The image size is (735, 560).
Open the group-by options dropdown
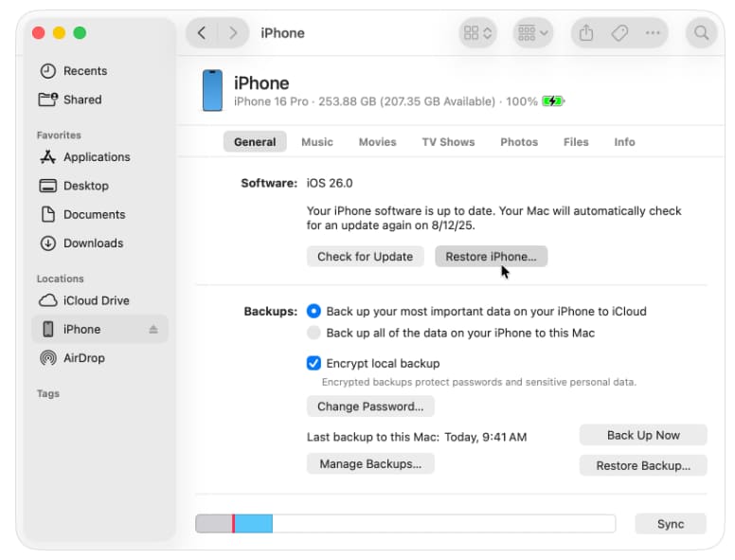(x=533, y=33)
